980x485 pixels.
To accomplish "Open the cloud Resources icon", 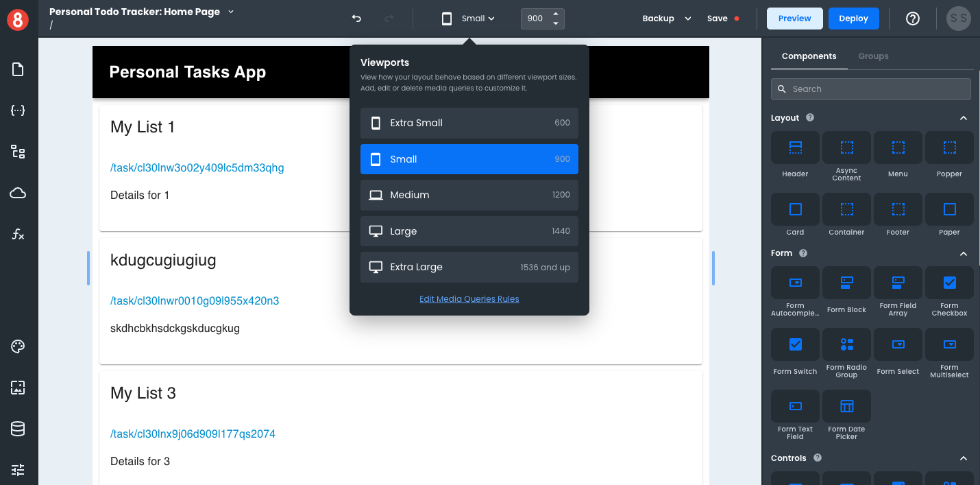I will click(18, 193).
